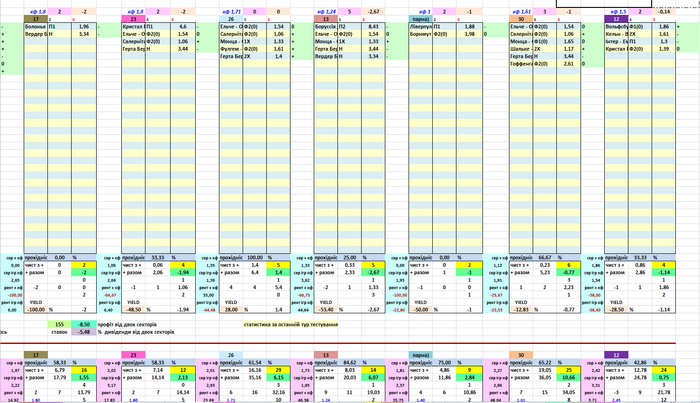Select the прохідність value 84,62
700x403 pixels.
point(350,362)
